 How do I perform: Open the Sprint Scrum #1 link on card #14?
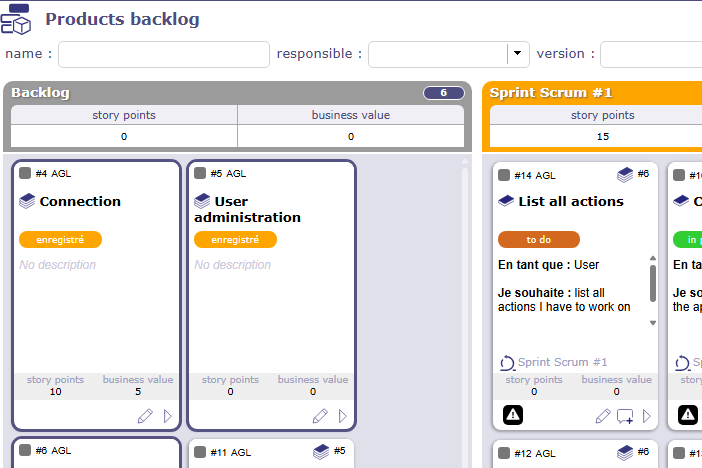562,362
